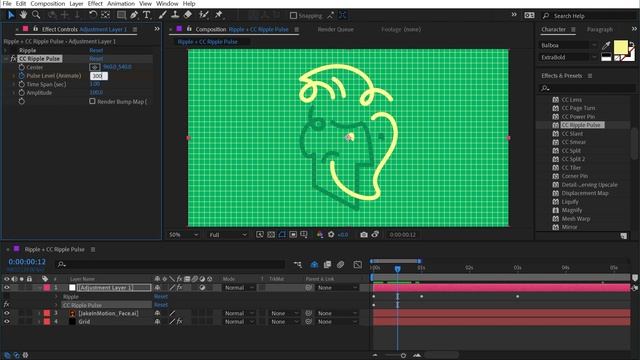The width and height of the screenshot is (640, 360).
Task: Reset the Ripple effect in Effect Controls
Action: click(x=96, y=50)
